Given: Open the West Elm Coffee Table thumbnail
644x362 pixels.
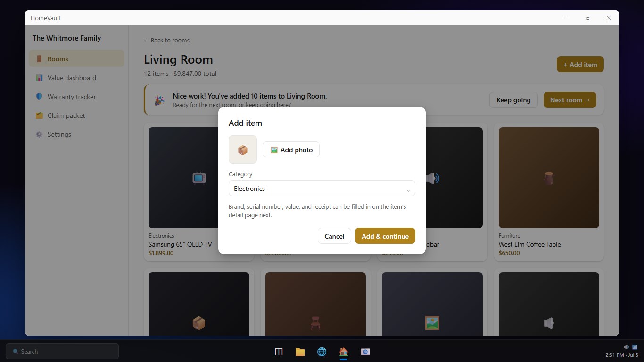Looking at the screenshot, I should (549, 178).
